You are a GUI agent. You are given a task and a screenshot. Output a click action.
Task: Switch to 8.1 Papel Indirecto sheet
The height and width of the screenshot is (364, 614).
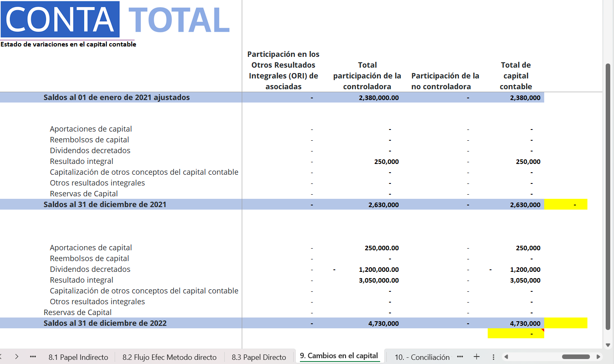(78, 357)
